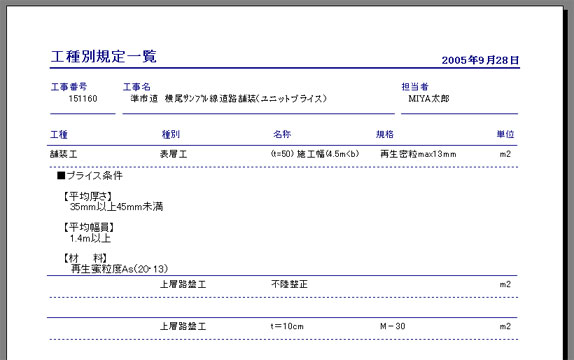This screenshot has height=360, width=574.
Task: Select the 舗装工 cell
Action: 63,154
